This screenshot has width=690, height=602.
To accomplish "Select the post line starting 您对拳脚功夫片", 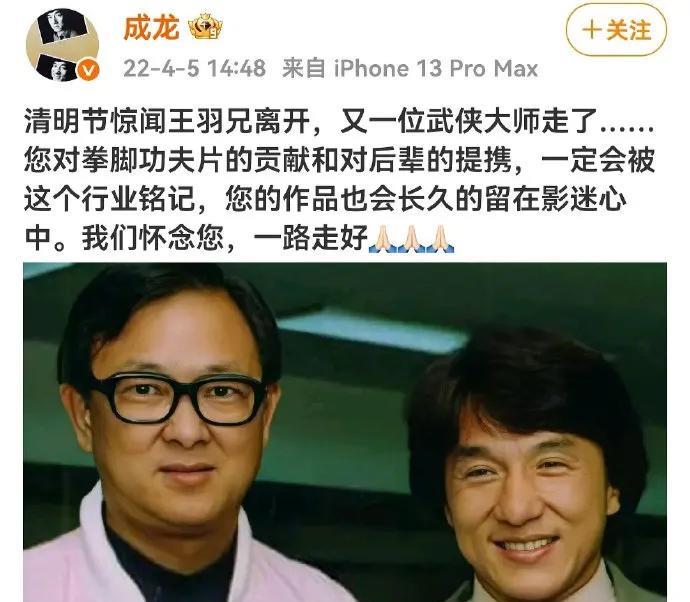I will (x=339, y=160).
